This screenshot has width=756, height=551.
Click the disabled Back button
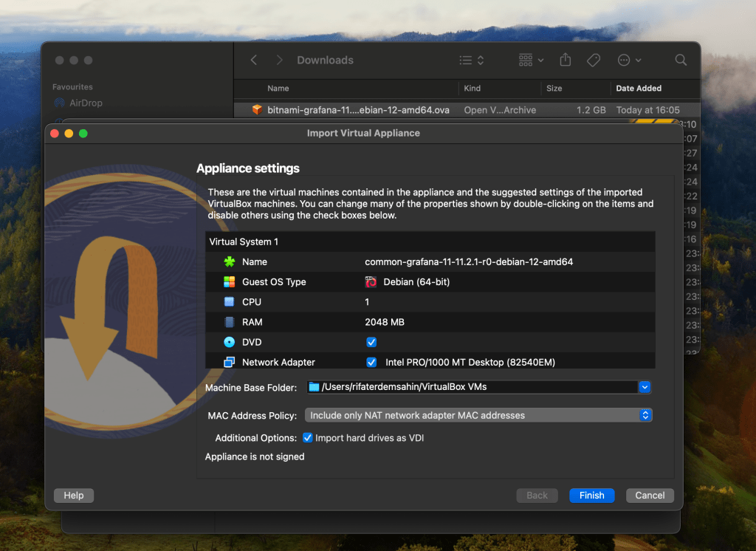tap(537, 496)
